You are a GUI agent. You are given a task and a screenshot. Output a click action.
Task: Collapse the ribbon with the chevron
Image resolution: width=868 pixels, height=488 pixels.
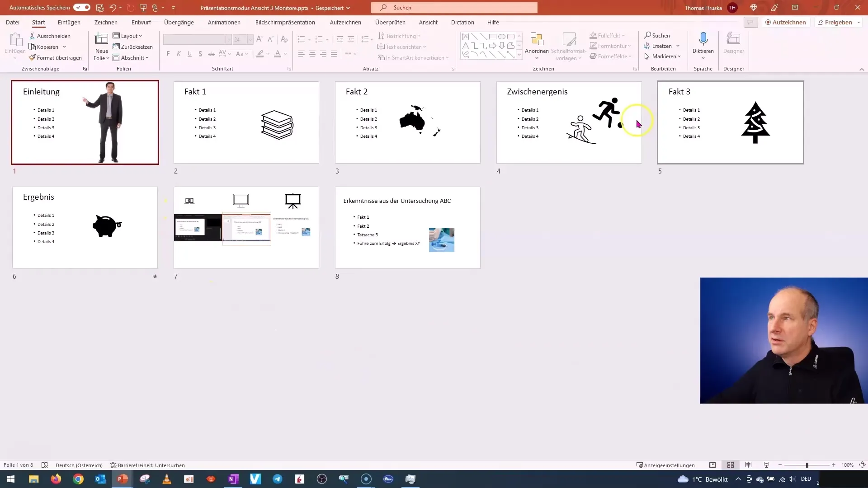pyautogui.click(x=862, y=69)
